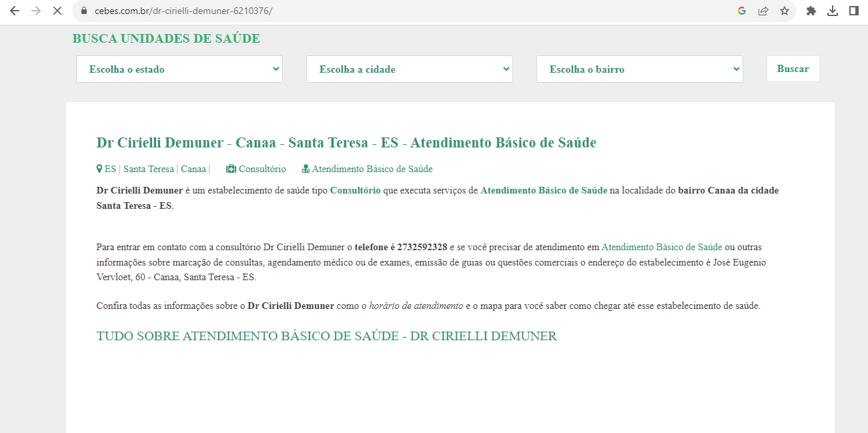Click the 'BUSCA UNIDADES DE SAÚDE' heading
This screenshot has height=433, width=868.
point(166,39)
